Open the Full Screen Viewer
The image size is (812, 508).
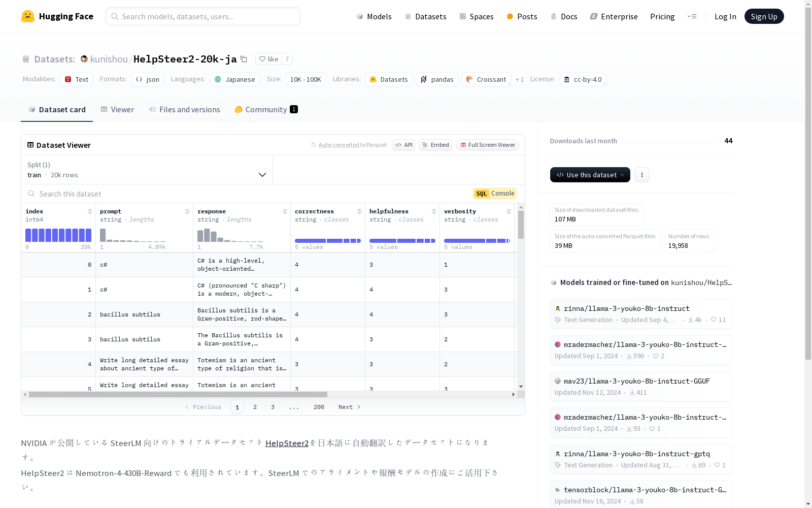[487, 145]
